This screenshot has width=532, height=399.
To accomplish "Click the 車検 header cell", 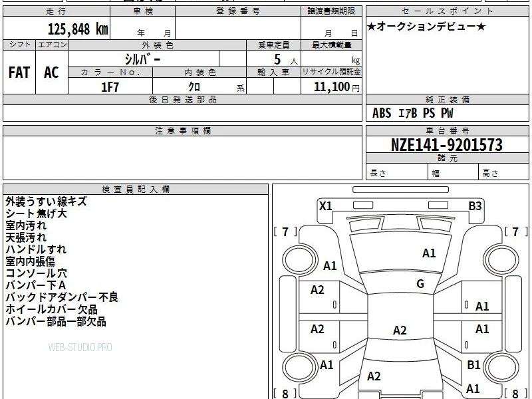I will [143, 11].
